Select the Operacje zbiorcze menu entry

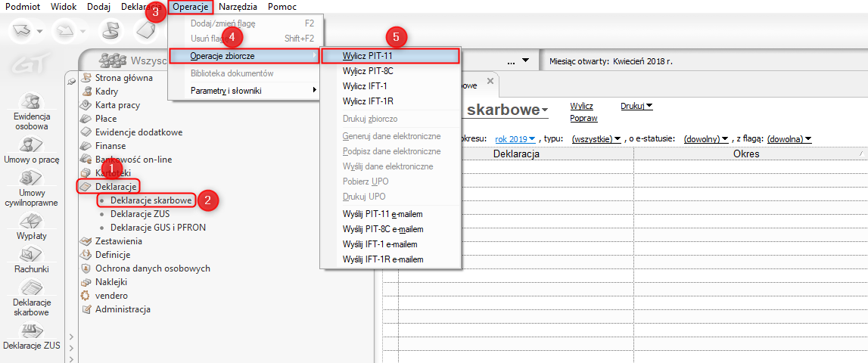point(244,56)
